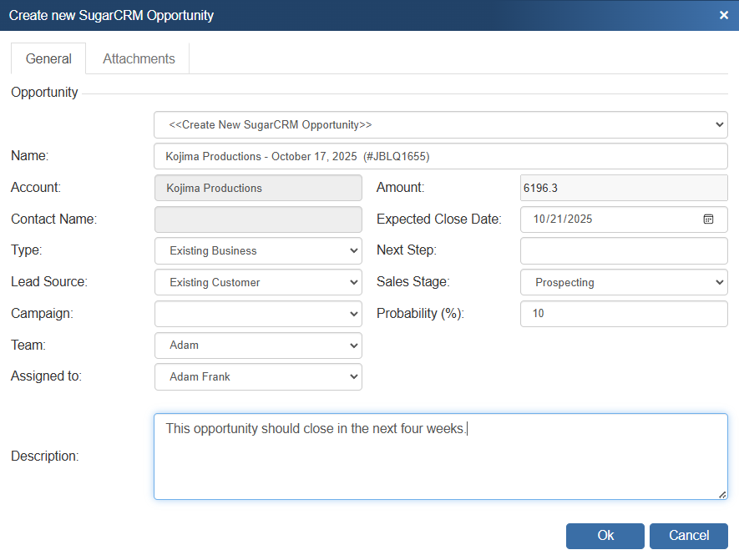The height and width of the screenshot is (560, 739).
Task: Open the Team dropdown showing Adam
Action: click(x=258, y=345)
